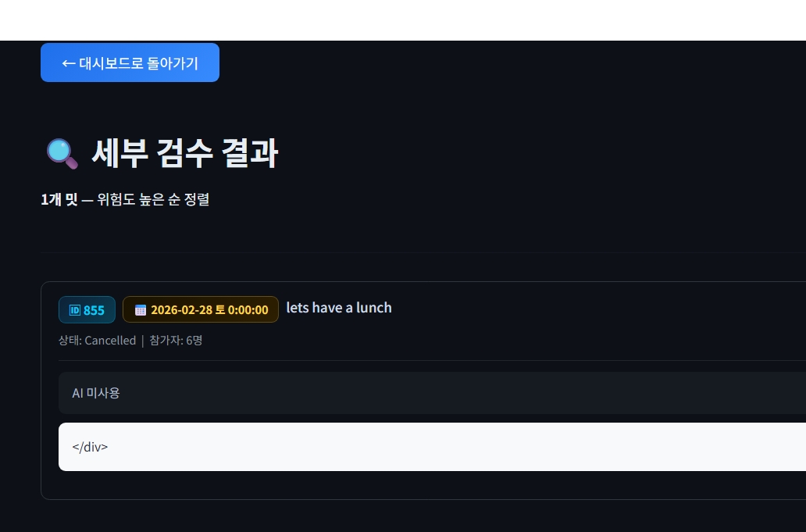Screen dimensions: 806x532
Task: Click the 'lets have a lunch' title
Action: 339,307
